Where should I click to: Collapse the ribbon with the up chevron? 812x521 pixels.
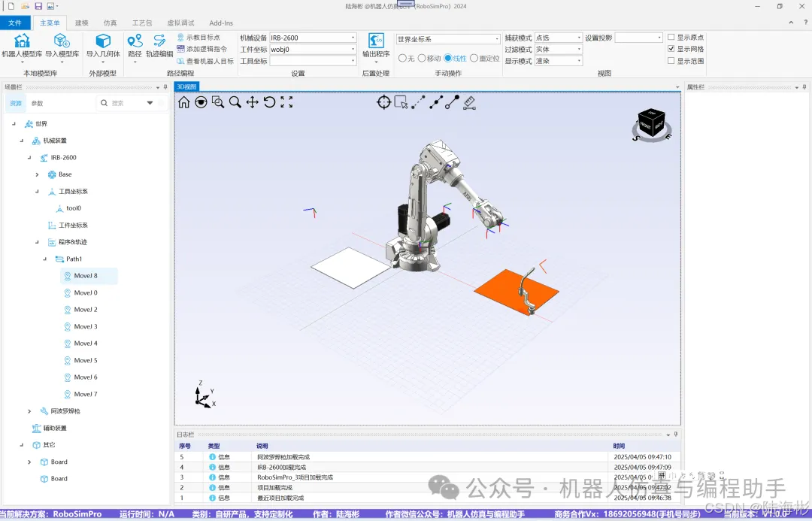pyautogui.click(x=791, y=23)
